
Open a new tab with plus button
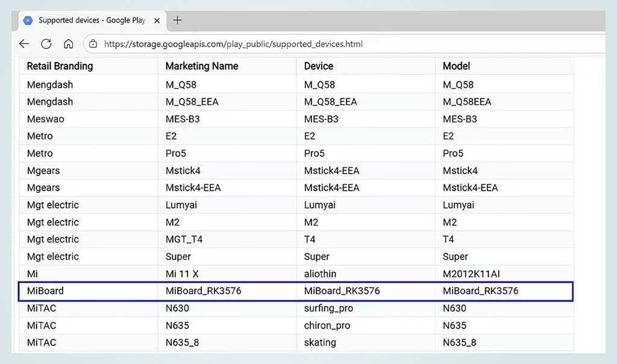(177, 20)
